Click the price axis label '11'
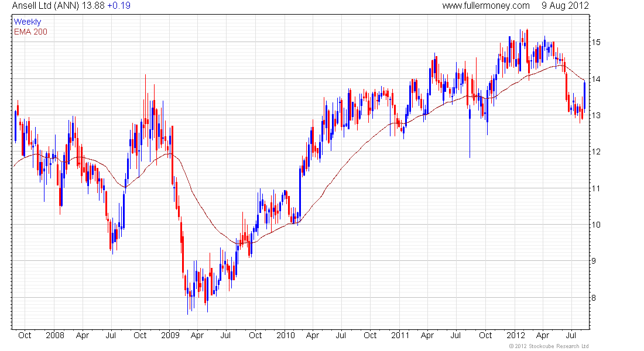Screen dimensions: 644x351 [595, 188]
